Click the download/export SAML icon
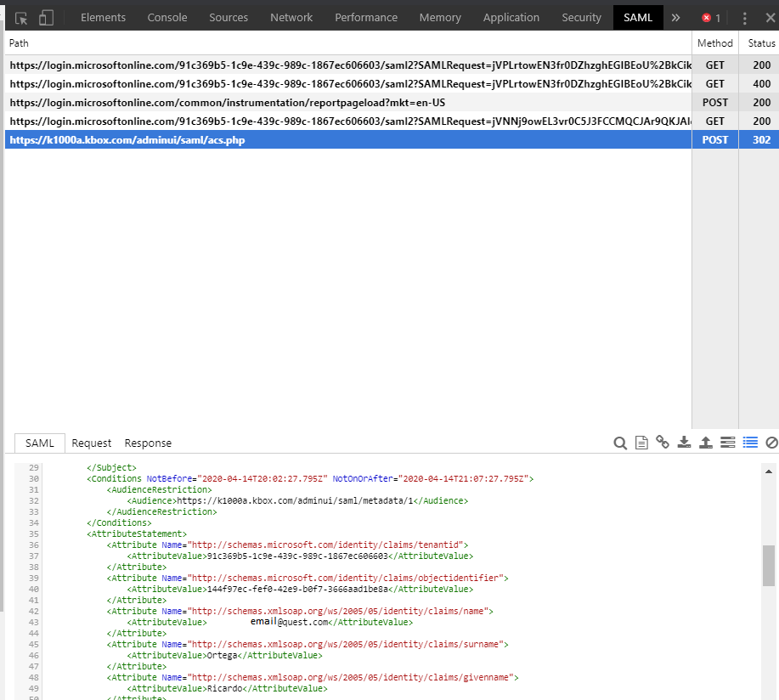This screenshot has height=700, width=779. click(684, 443)
